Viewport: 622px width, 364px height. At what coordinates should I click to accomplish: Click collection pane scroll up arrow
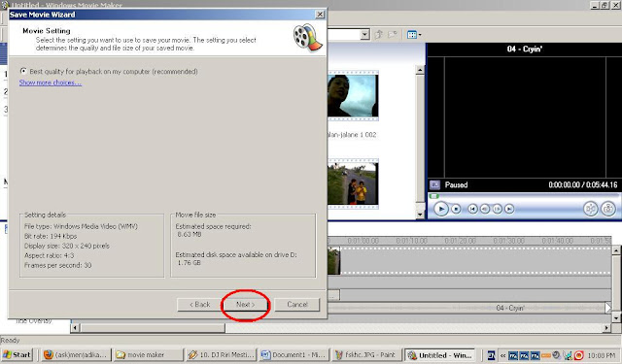[x=420, y=70]
